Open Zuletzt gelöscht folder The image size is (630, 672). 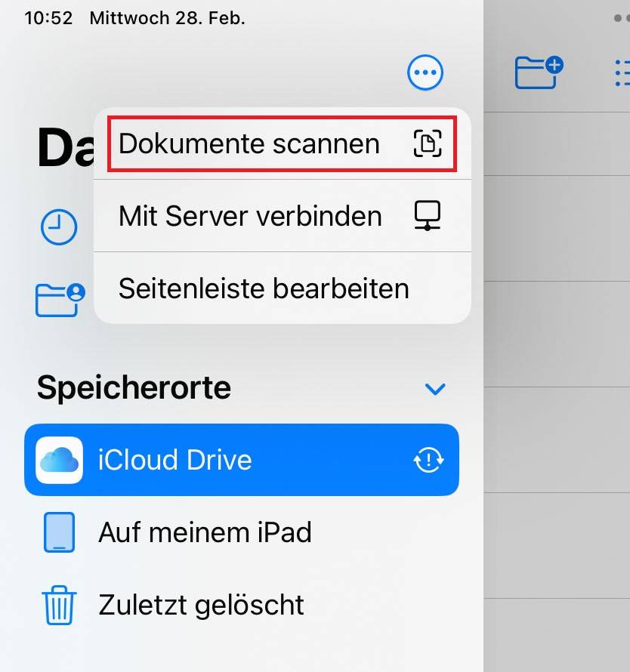(x=242, y=605)
